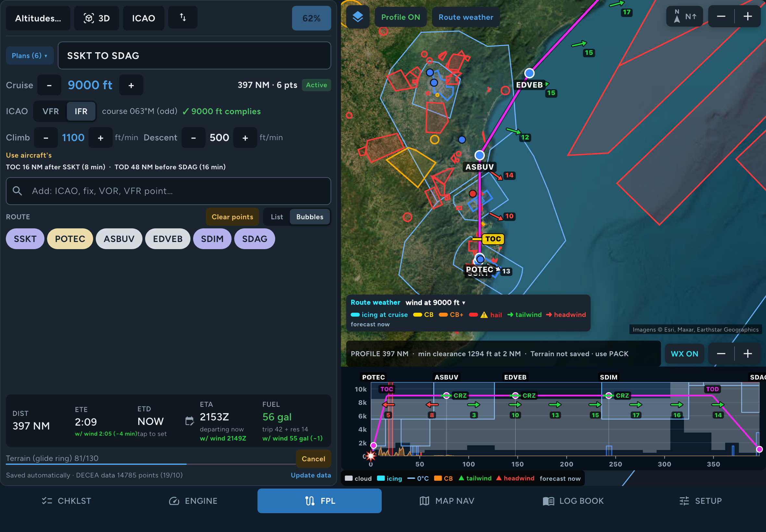Click Update data link

311,475
